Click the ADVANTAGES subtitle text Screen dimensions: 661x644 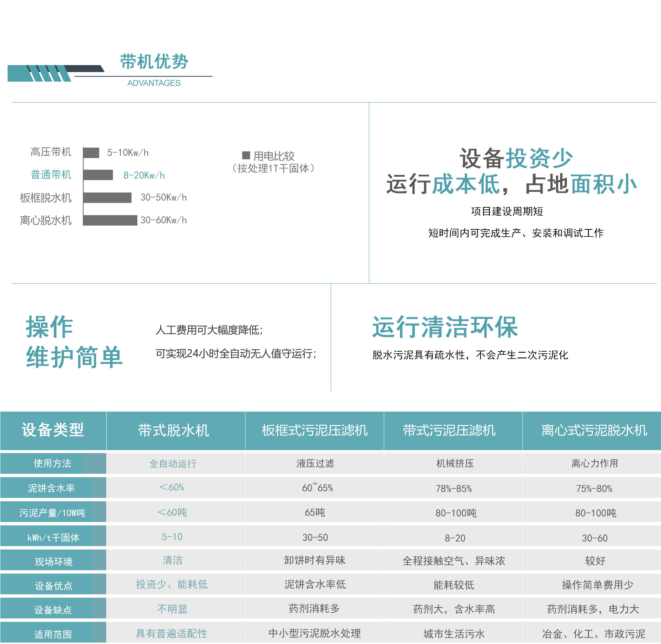pyautogui.click(x=154, y=83)
